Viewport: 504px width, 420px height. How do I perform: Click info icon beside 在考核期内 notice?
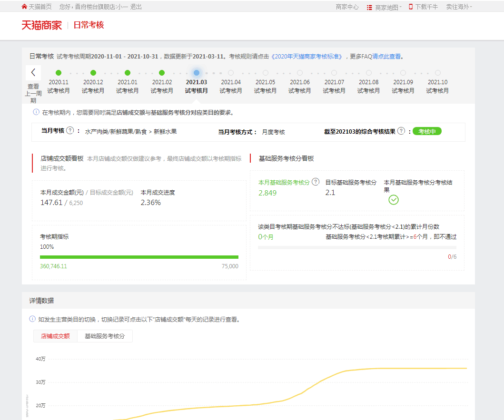36,112
